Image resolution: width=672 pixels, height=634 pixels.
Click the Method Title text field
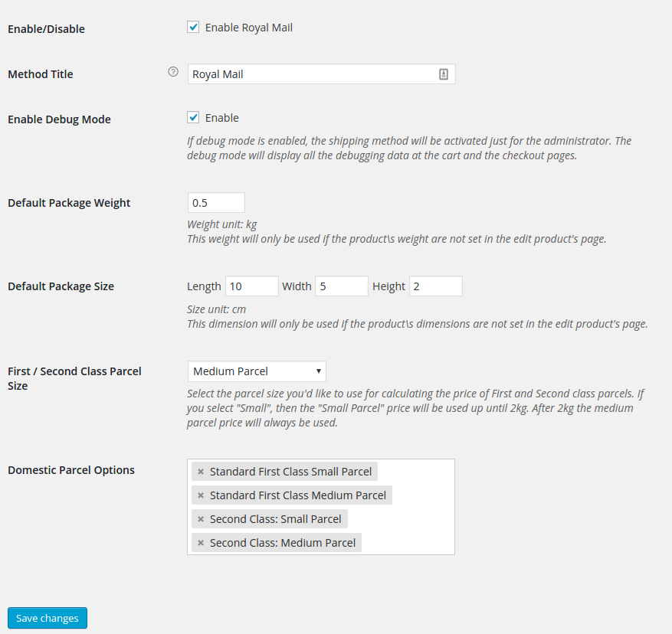pyautogui.click(x=321, y=74)
